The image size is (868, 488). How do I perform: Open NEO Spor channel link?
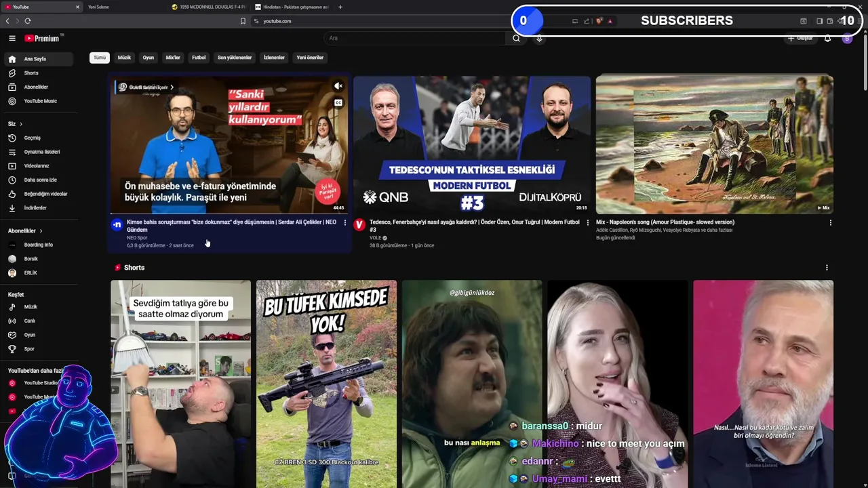137,238
